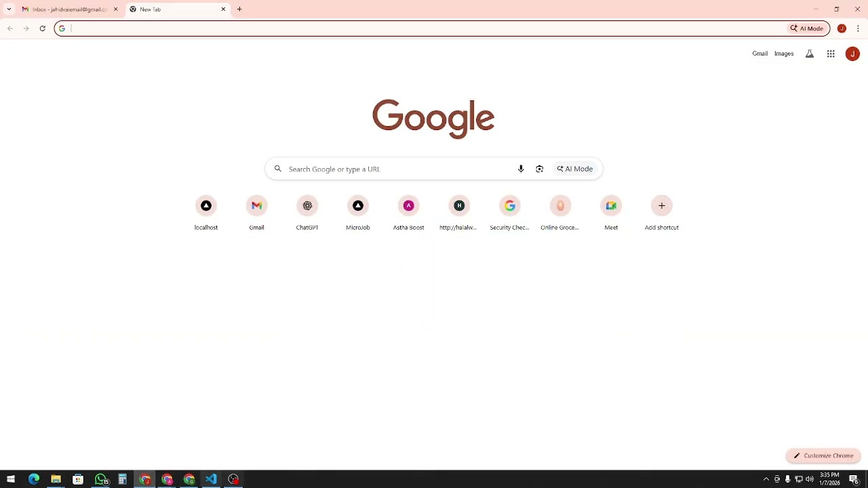Open the Security Check shortcut
The width and height of the screenshot is (868, 488).
tap(509, 213)
